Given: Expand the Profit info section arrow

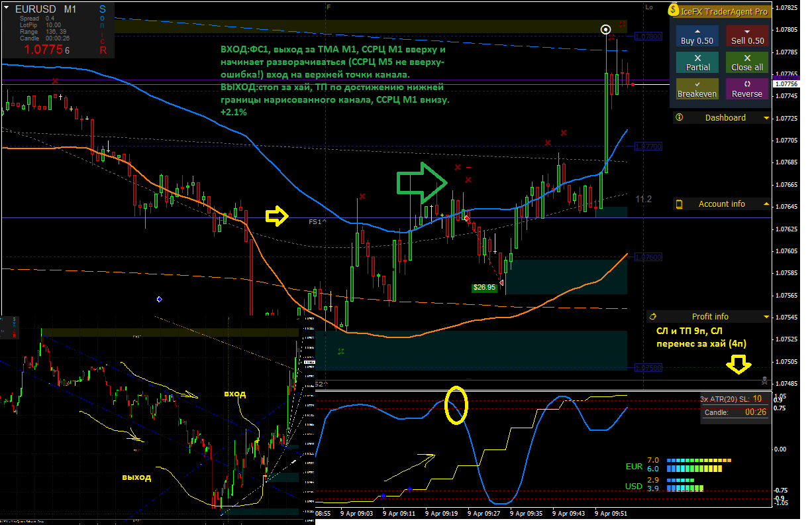Looking at the screenshot, I should pos(766,317).
